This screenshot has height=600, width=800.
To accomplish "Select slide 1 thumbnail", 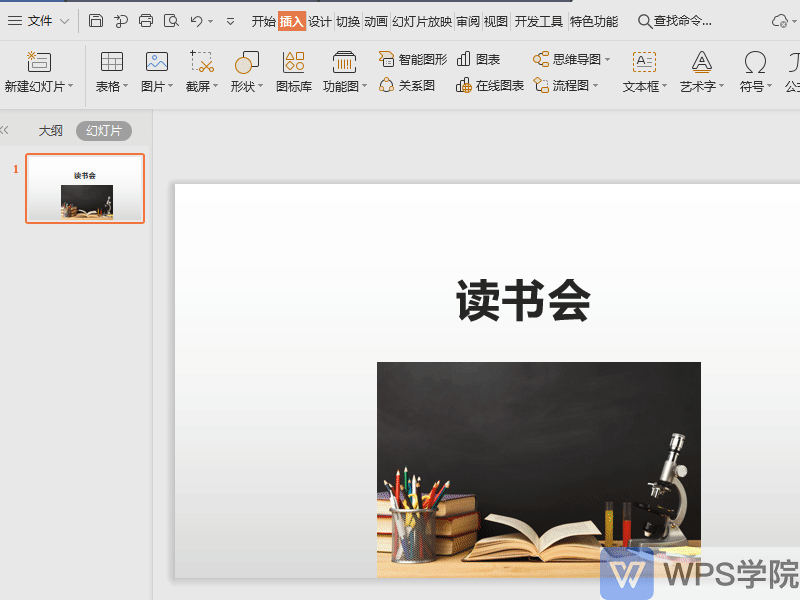I will tap(85, 188).
